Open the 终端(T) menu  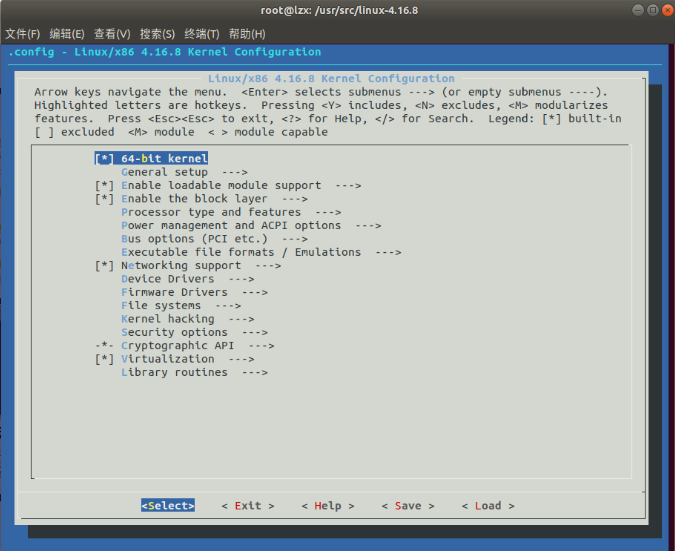tap(202, 34)
